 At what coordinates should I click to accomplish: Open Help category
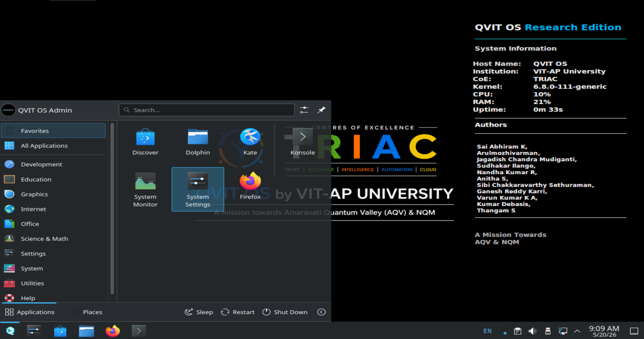click(53, 298)
